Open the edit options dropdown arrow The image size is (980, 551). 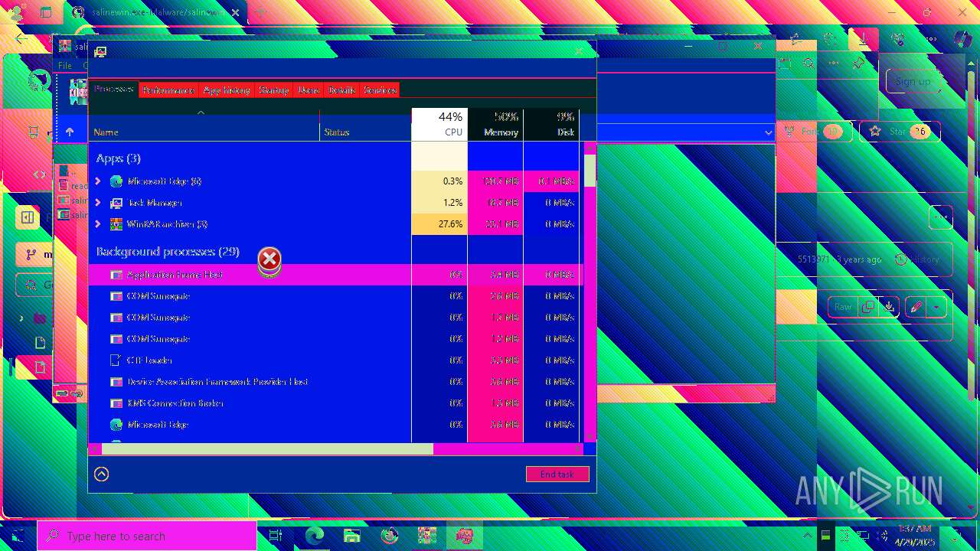tap(936, 307)
